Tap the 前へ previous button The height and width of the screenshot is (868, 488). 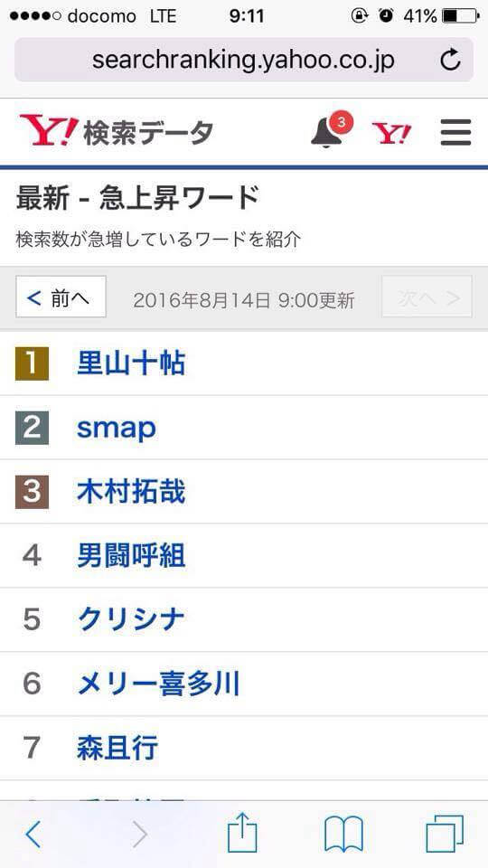[x=61, y=297]
